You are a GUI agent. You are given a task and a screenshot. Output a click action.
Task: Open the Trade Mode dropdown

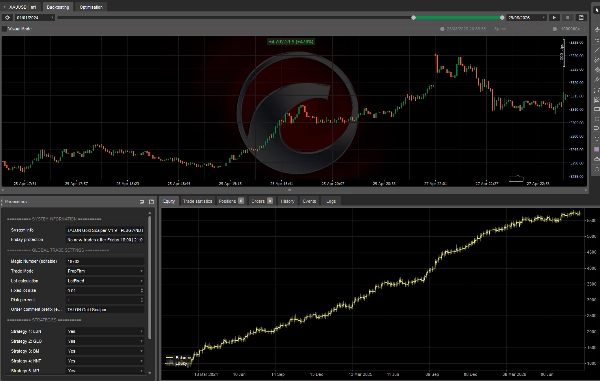(105, 271)
